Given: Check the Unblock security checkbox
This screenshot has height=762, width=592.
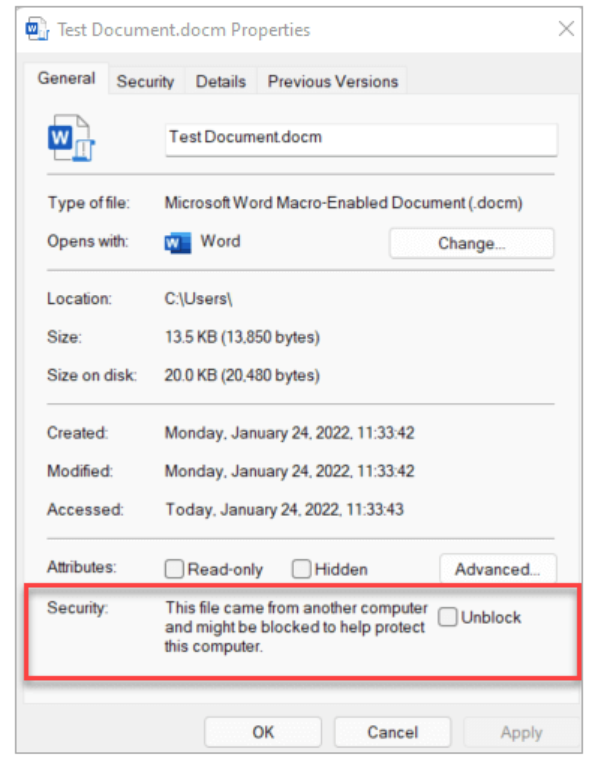Looking at the screenshot, I should [447, 617].
